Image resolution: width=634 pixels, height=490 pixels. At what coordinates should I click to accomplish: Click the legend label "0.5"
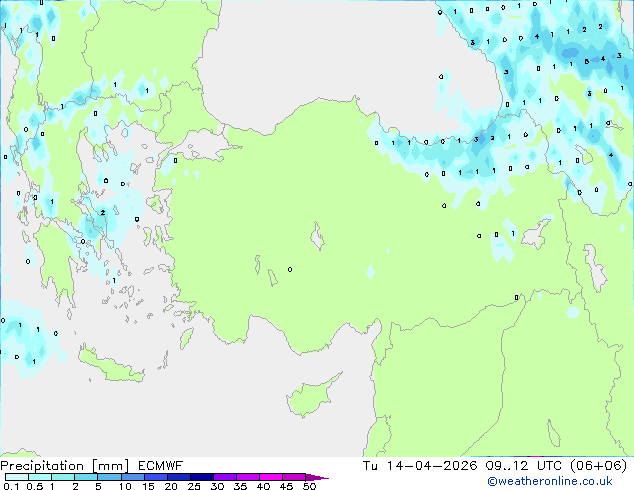34,486
